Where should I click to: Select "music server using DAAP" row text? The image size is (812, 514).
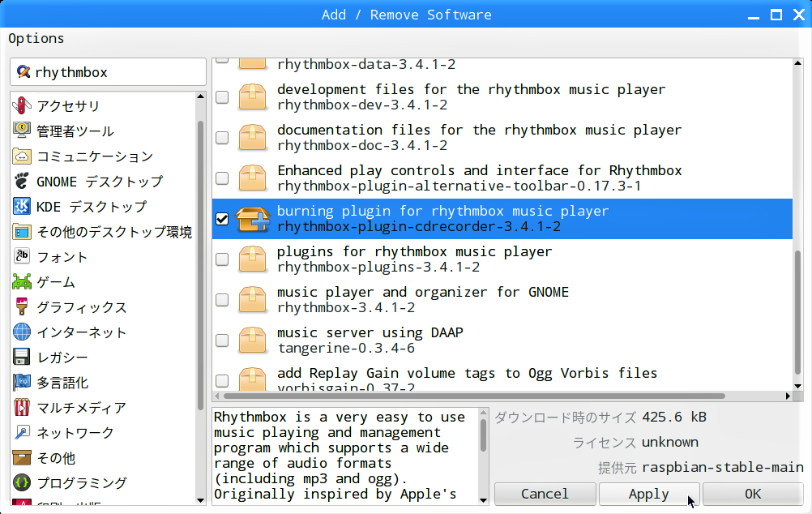coord(370,332)
